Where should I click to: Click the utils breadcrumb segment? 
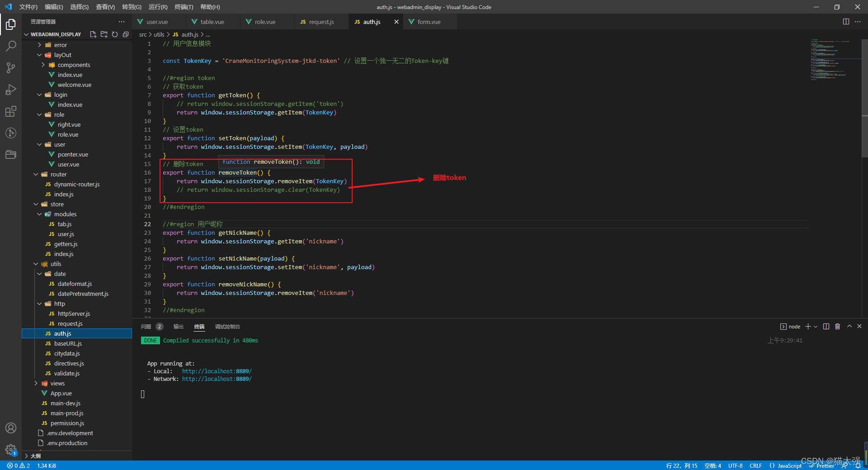click(159, 34)
